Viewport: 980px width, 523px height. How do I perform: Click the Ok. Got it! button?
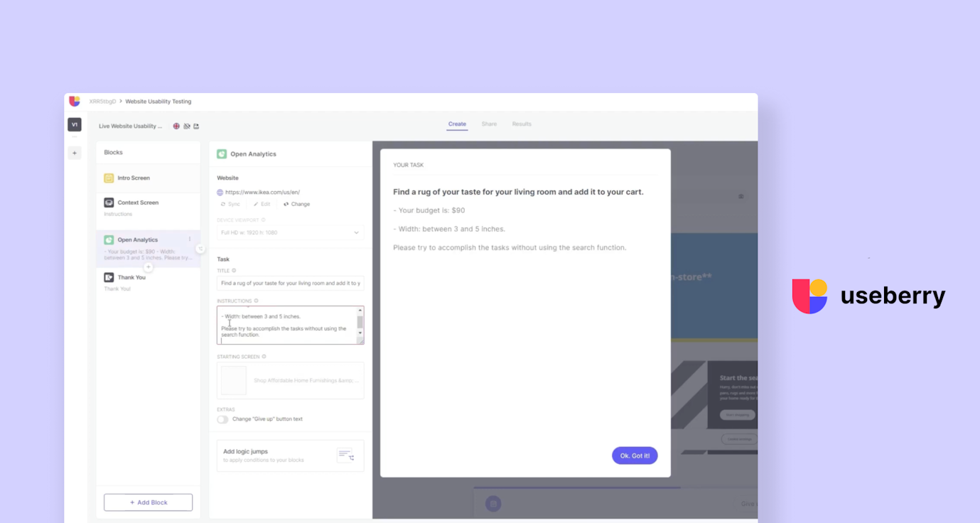pyautogui.click(x=635, y=455)
